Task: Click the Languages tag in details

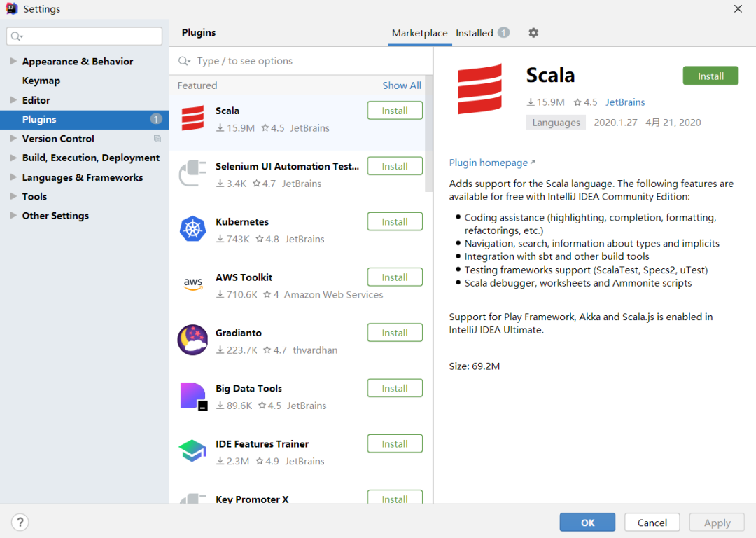Action: tap(556, 123)
